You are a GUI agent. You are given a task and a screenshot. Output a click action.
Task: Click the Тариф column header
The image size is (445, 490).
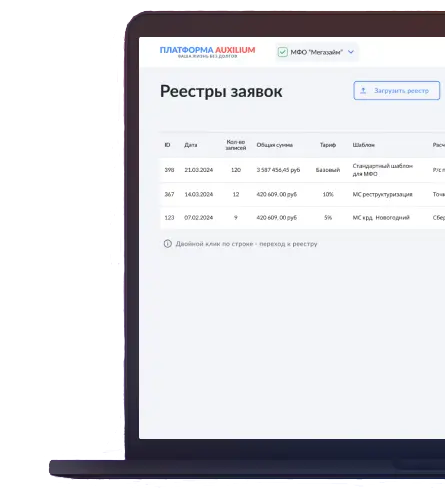(328, 145)
